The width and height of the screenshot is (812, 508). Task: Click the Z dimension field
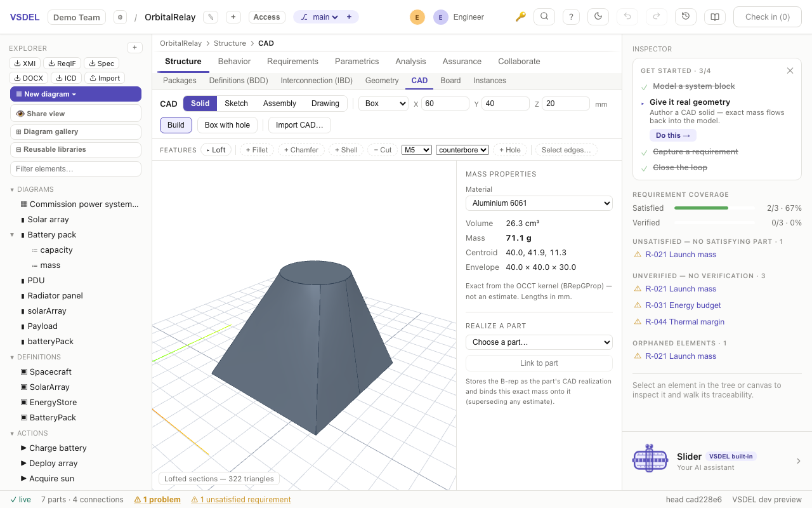[566, 104]
